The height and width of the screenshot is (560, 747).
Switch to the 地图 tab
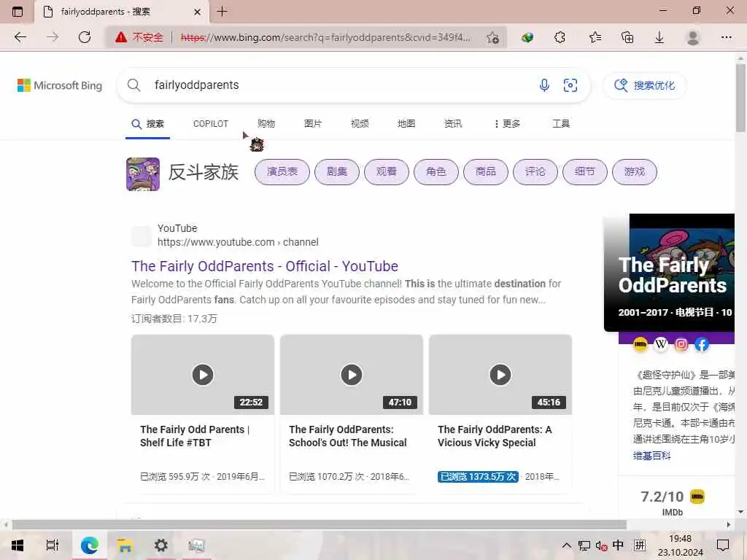point(406,124)
